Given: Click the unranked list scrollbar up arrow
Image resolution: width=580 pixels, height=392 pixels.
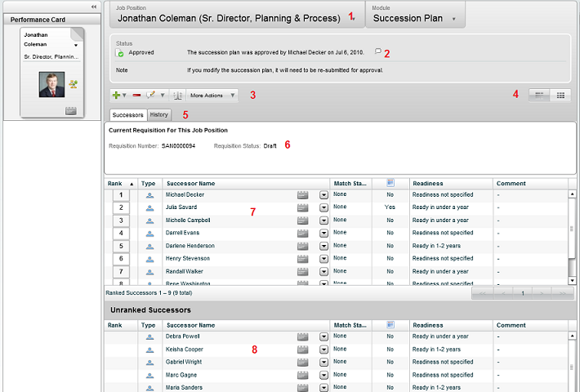Looking at the screenshot, I should click(x=572, y=336).
